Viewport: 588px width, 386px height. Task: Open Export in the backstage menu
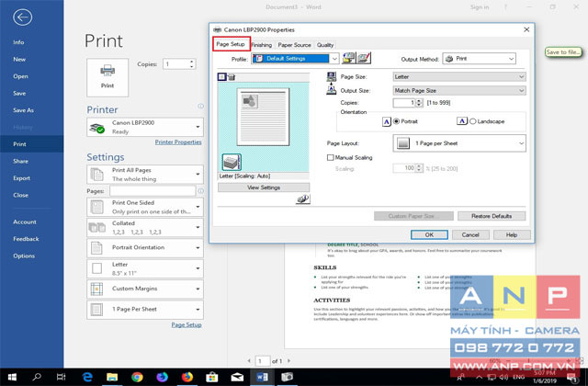(x=21, y=178)
